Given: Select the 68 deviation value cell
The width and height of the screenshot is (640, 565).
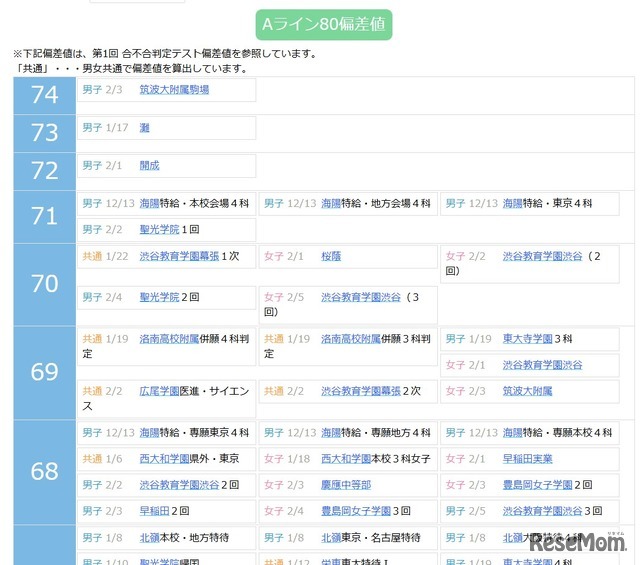Looking at the screenshot, I should [x=44, y=472].
